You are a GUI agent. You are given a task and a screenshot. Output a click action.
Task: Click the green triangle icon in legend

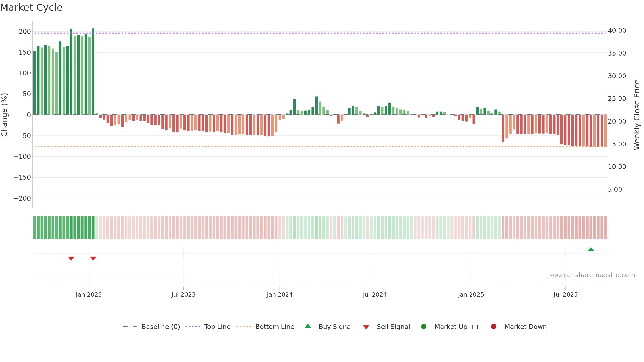pos(308,326)
